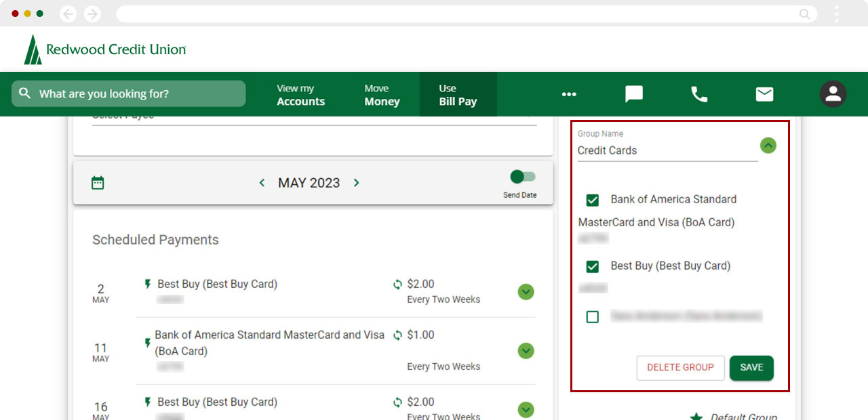Open browser vertical dots menu
Screen dimensions: 868x420
(x=836, y=14)
